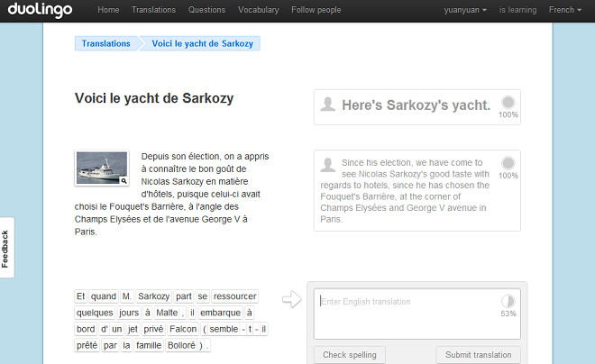Click the yacht thumbnail image
Viewport: 595px width, 364px height.
pos(102,168)
